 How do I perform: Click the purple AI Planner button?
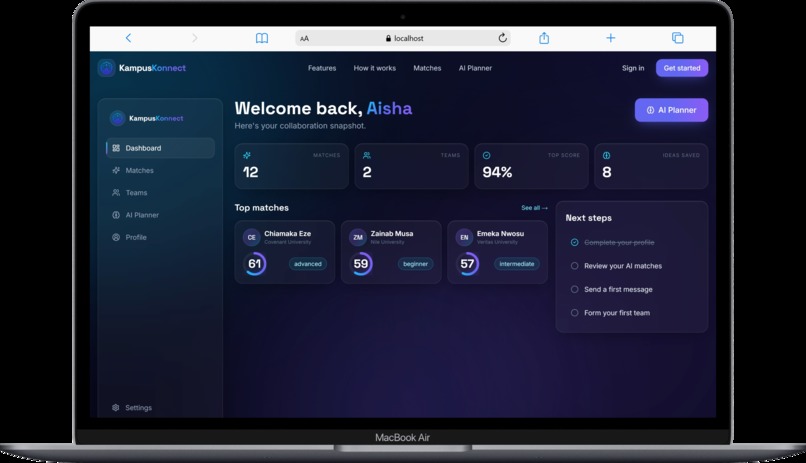(x=671, y=110)
